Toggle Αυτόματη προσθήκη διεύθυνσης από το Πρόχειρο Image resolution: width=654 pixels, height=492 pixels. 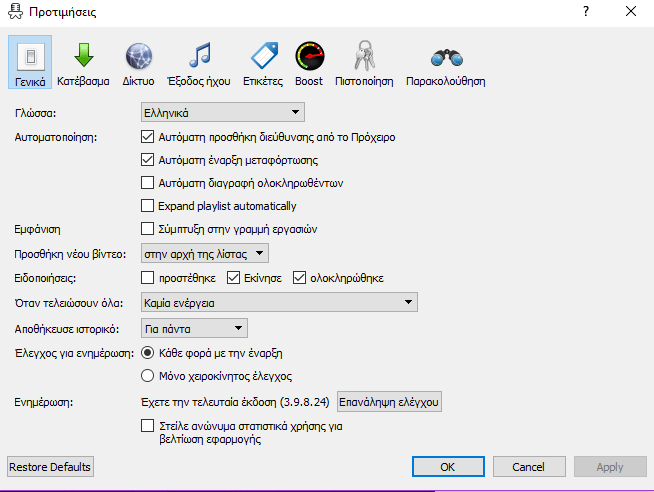pyautogui.click(x=147, y=137)
